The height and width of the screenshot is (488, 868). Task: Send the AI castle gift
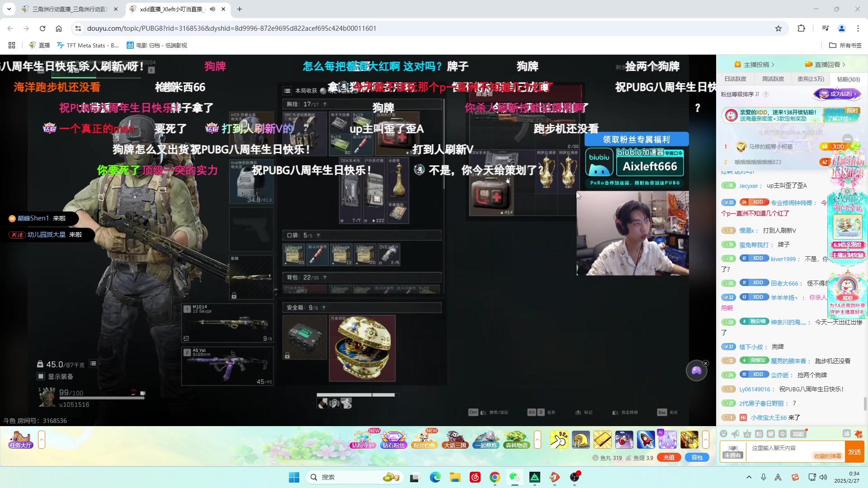[667, 440]
